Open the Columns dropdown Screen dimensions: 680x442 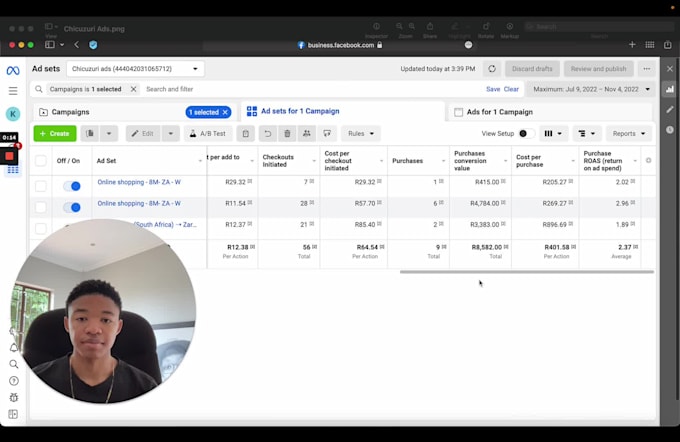point(553,134)
